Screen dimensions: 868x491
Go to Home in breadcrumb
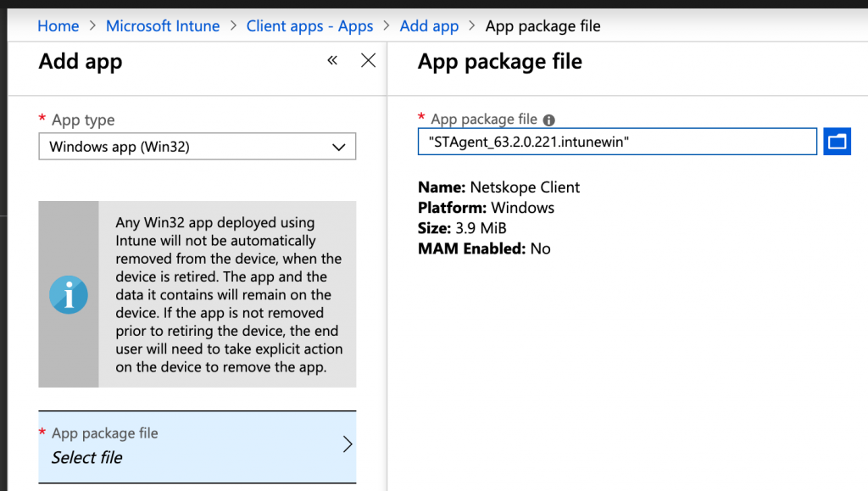(58, 26)
